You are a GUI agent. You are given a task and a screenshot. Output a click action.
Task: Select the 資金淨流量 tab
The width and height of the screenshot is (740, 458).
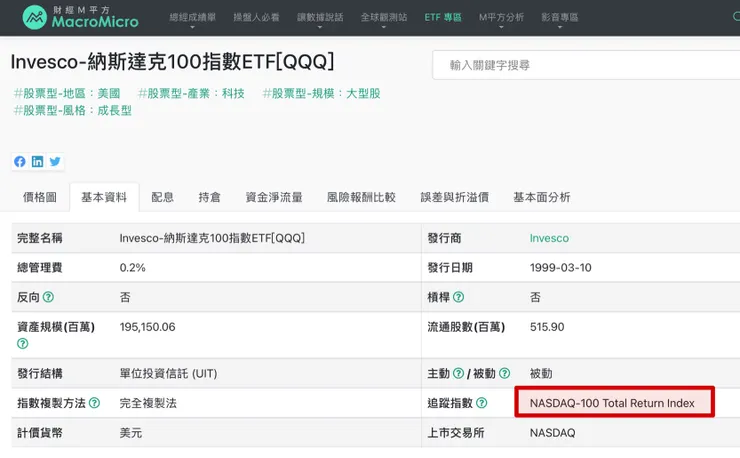tap(274, 197)
